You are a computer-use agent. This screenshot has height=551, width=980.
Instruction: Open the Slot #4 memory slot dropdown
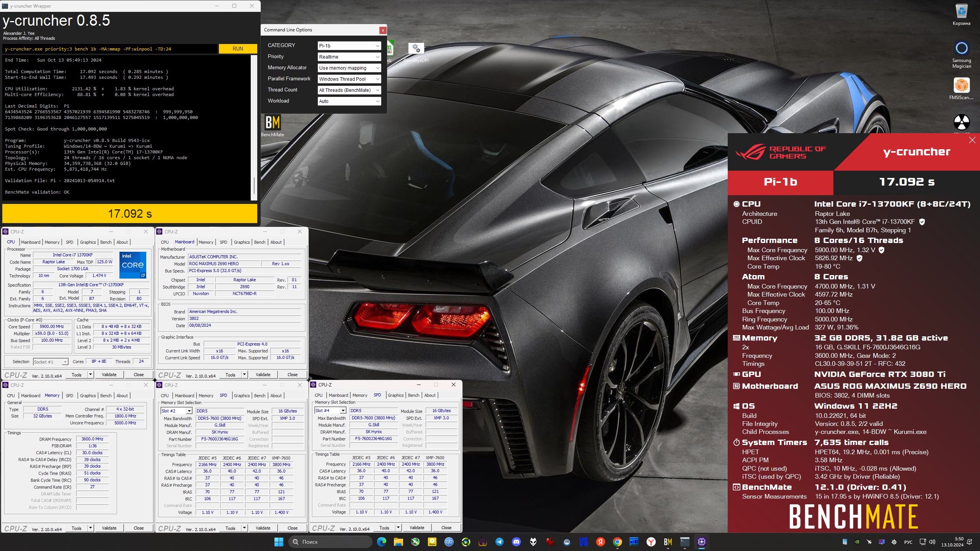(330, 411)
